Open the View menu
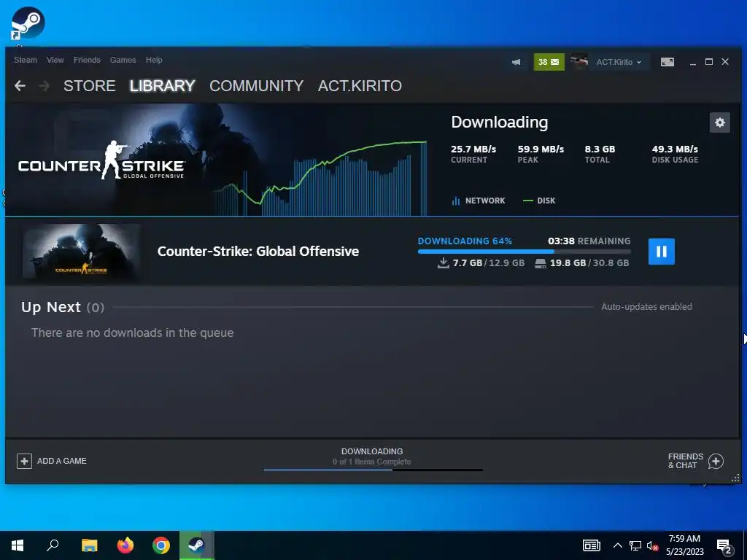 pyautogui.click(x=55, y=60)
